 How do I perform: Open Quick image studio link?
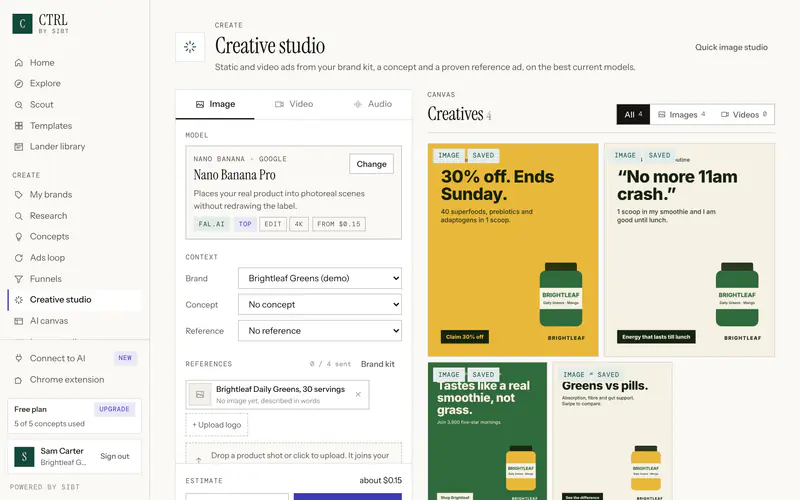[731, 47]
